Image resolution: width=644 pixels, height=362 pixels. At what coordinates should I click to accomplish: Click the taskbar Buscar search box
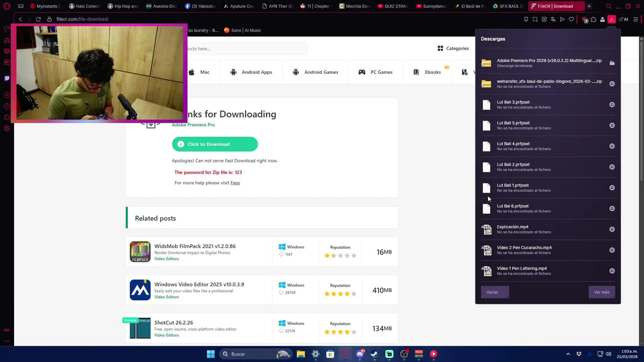tap(257, 354)
